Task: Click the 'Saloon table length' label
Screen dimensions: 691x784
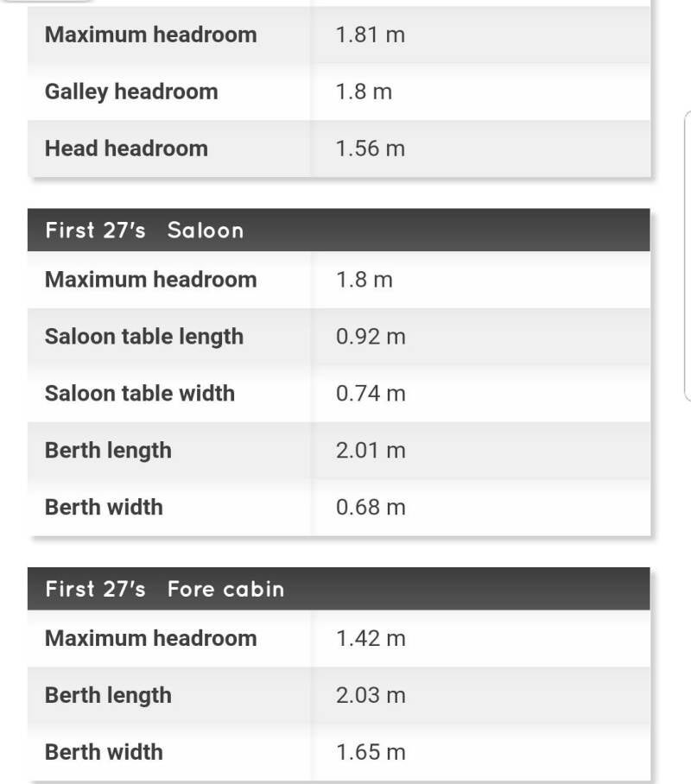Action: (x=144, y=337)
